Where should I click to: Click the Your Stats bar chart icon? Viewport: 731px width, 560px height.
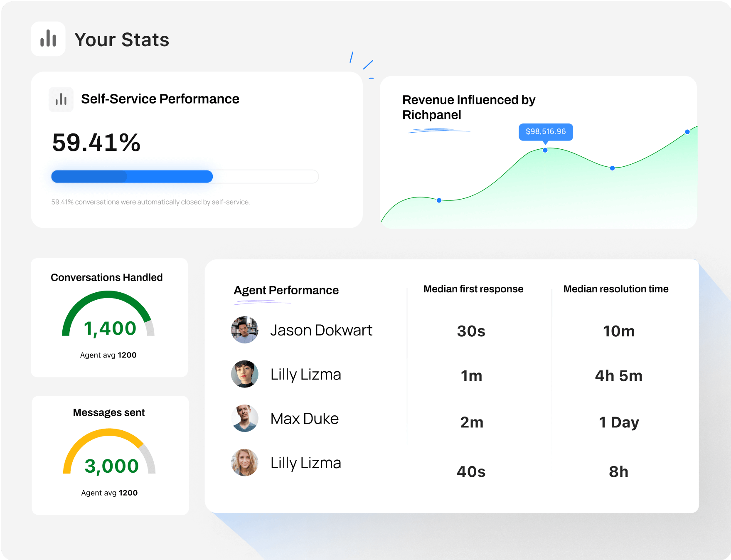coord(48,39)
